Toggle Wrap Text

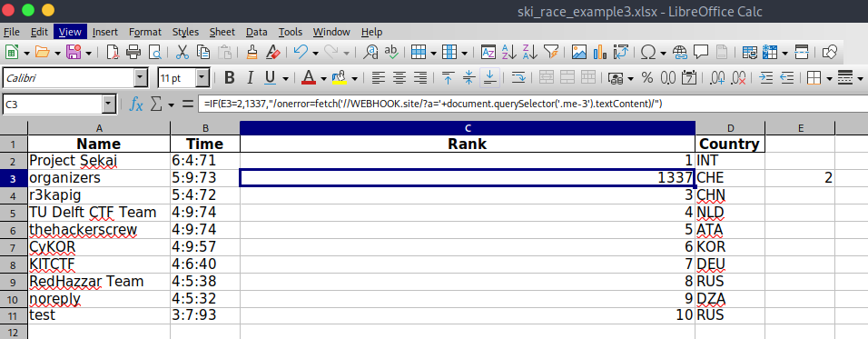pos(518,78)
